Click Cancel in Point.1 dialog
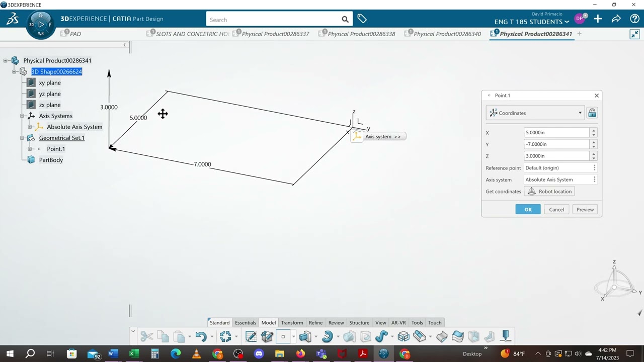The height and width of the screenshot is (362, 644). point(556,210)
